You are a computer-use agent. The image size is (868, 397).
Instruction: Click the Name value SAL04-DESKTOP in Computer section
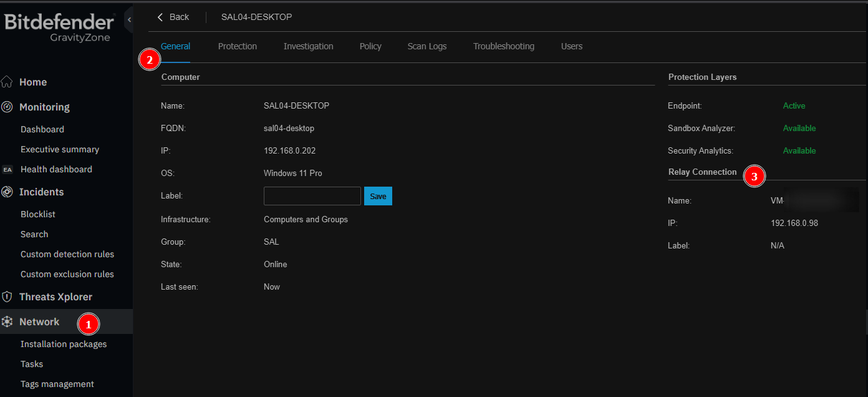point(296,105)
